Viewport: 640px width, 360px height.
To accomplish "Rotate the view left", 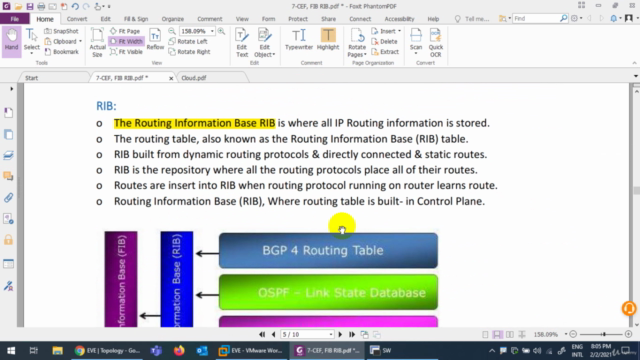I will click(x=188, y=41).
